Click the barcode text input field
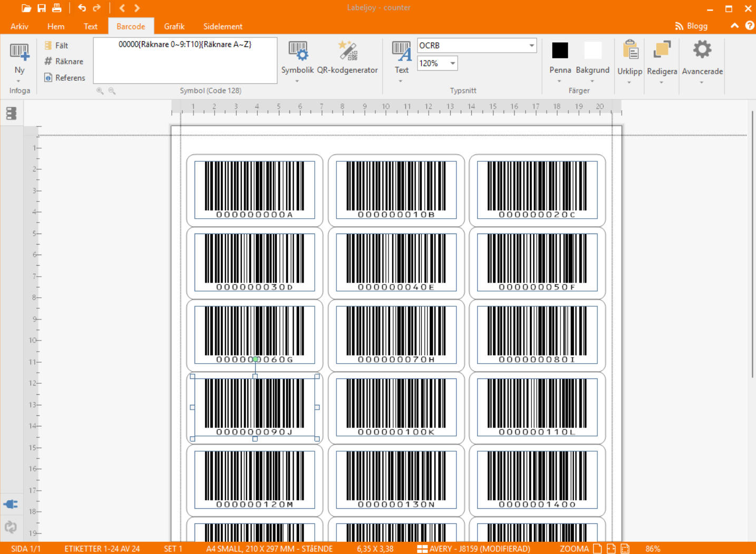Viewport: 756px width, 554px height. pyautogui.click(x=185, y=61)
